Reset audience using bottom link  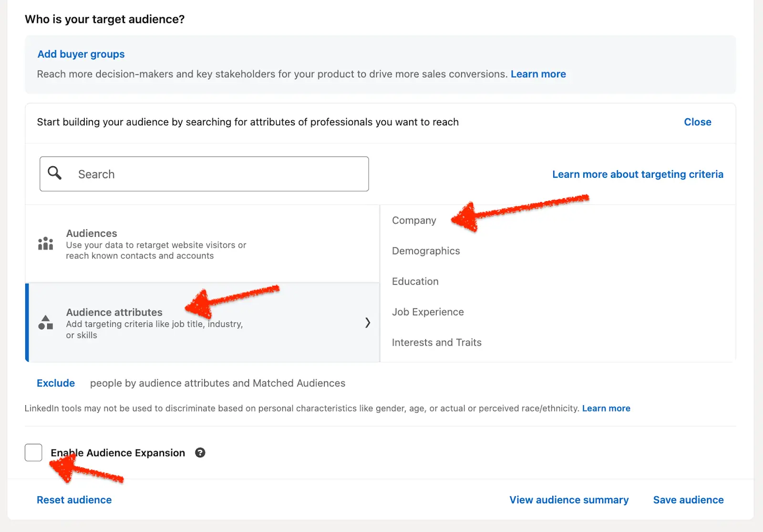[x=74, y=500]
